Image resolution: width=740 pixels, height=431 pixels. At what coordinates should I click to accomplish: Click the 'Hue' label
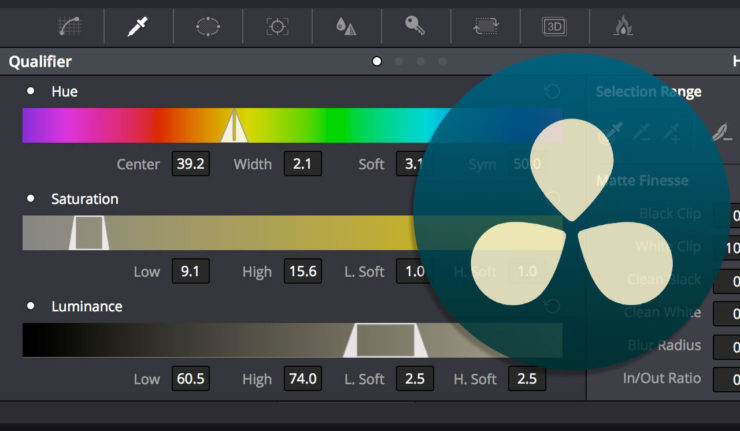[64, 91]
